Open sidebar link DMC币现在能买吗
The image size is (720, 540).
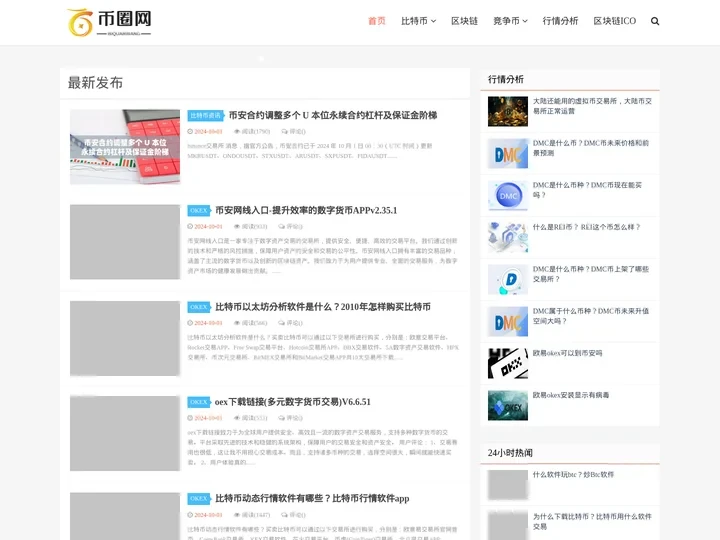pos(587,190)
